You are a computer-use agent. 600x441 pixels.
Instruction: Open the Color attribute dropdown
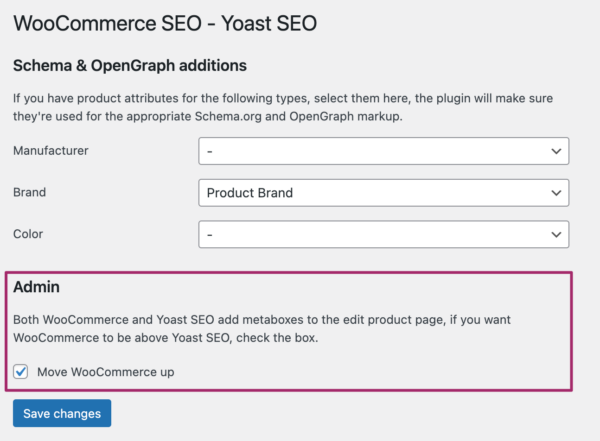pyautogui.click(x=384, y=234)
